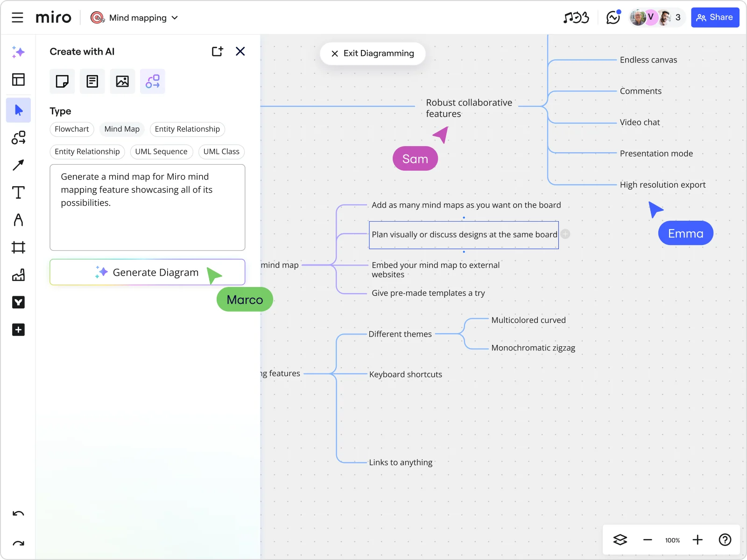The height and width of the screenshot is (560, 747).
Task: Open the main hamburger menu
Action: 17,17
